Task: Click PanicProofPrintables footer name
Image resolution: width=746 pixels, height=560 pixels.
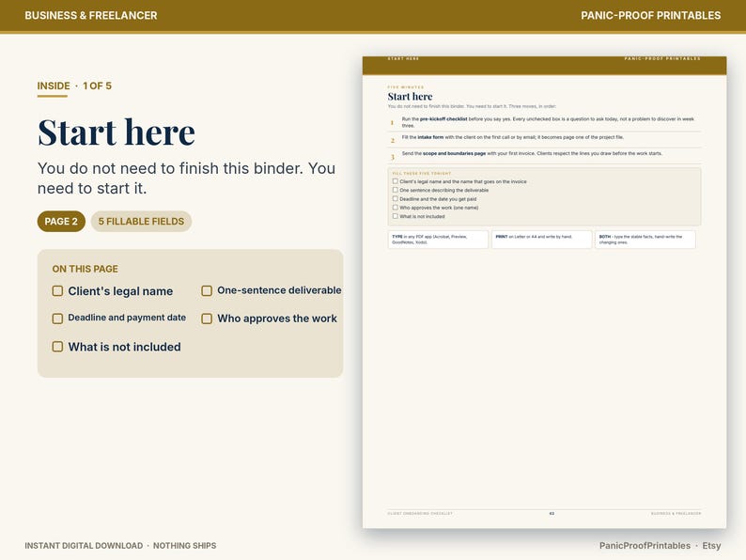Action: point(645,546)
